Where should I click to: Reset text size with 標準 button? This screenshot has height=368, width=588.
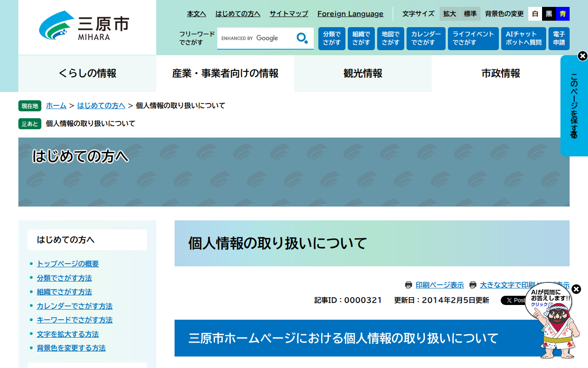pos(470,14)
